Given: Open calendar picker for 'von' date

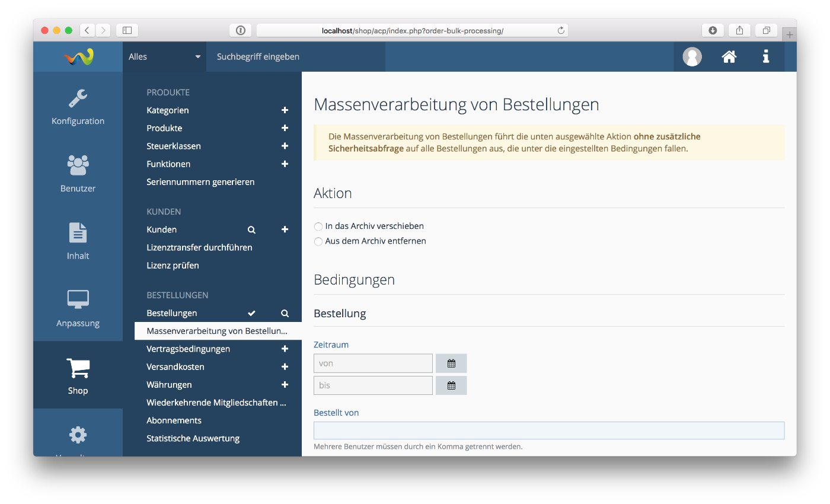Looking at the screenshot, I should pyautogui.click(x=451, y=363).
